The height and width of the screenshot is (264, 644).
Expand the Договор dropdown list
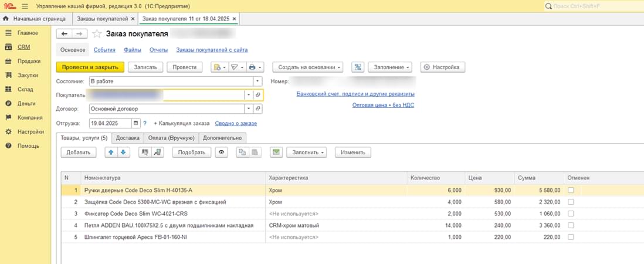pos(249,109)
